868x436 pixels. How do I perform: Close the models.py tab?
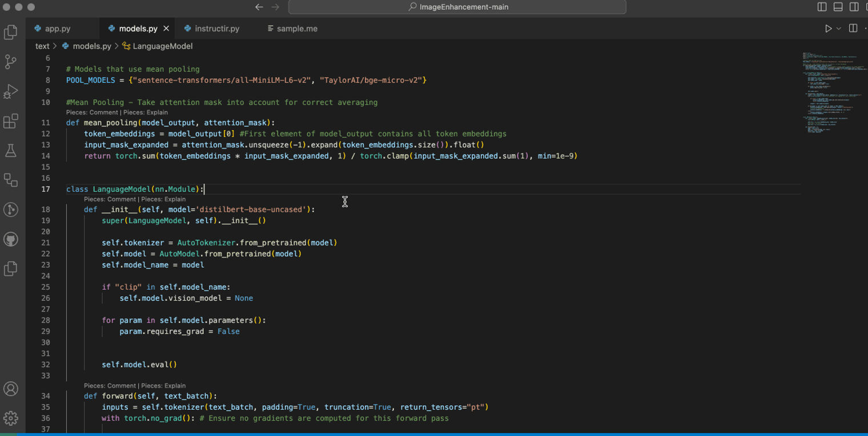point(166,29)
